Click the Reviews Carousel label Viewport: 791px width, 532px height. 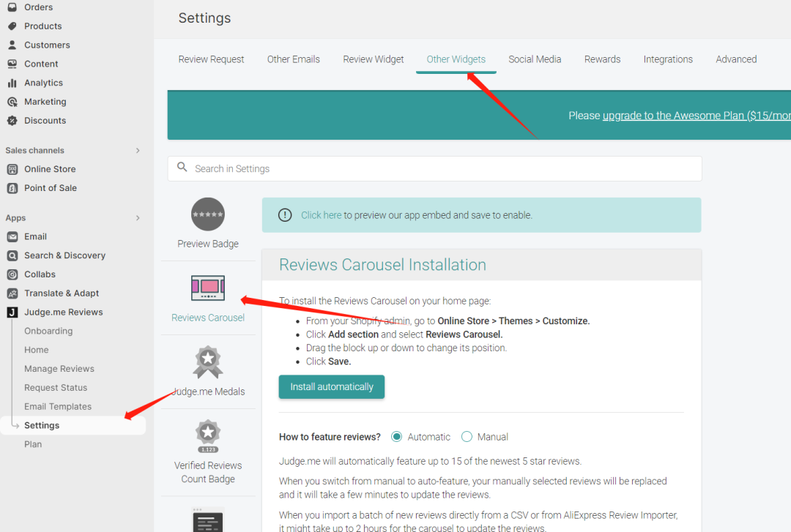click(x=208, y=318)
